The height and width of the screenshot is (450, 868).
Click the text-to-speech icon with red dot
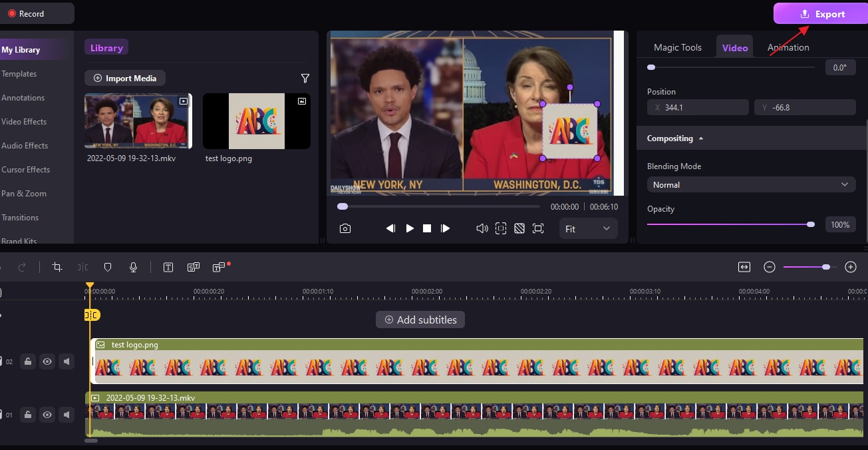[219, 267]
